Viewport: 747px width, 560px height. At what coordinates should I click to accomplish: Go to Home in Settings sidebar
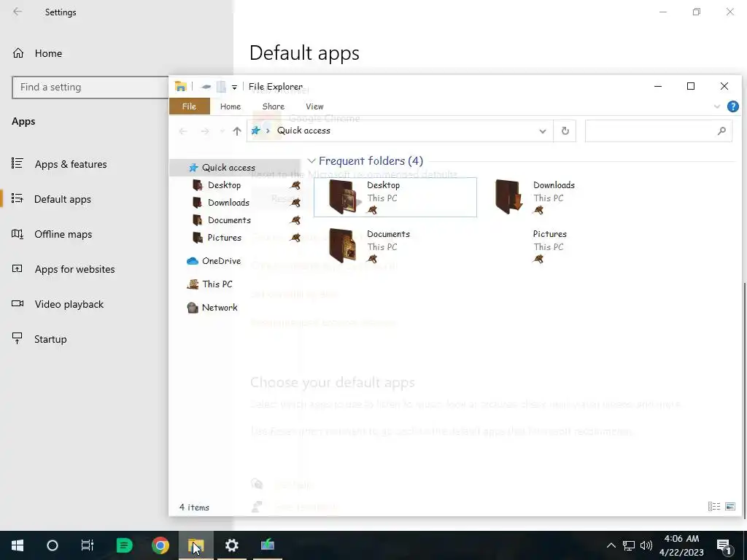tap(36, 53)
